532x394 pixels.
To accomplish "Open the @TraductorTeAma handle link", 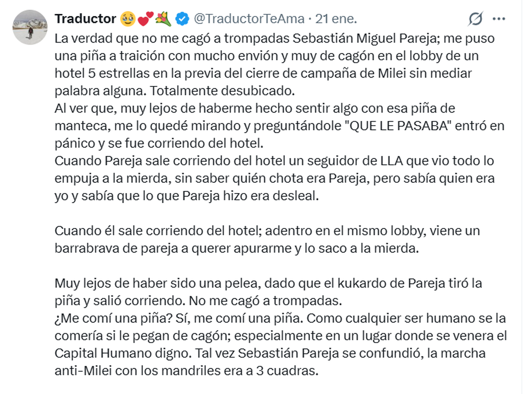I will point(249,19).
